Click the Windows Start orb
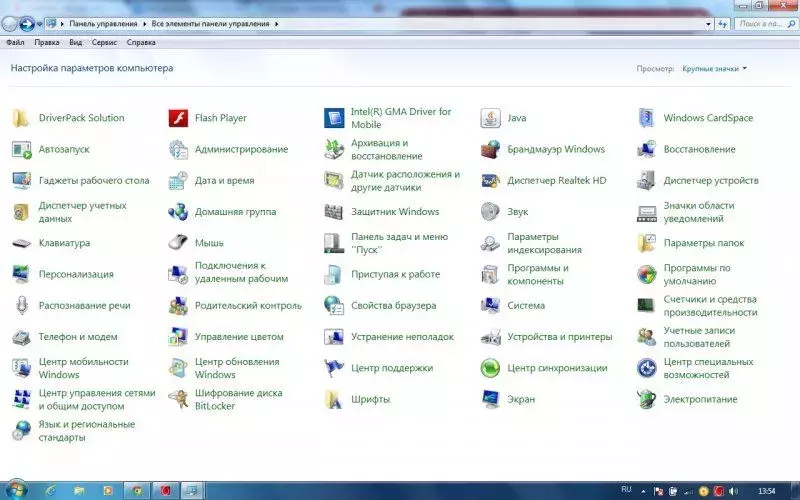Image resolution: width=800 pixels, height=500 pixels. 14,490
